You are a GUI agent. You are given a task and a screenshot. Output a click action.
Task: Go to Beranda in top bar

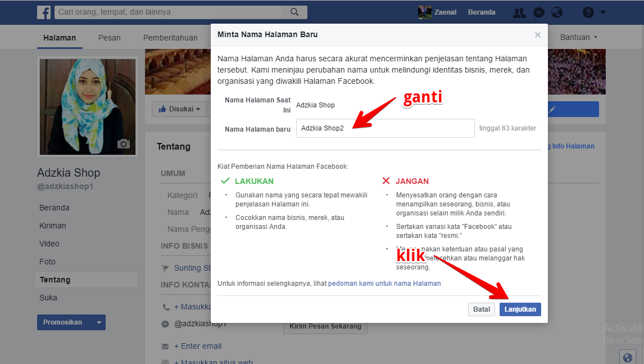(x=482, y=12)
